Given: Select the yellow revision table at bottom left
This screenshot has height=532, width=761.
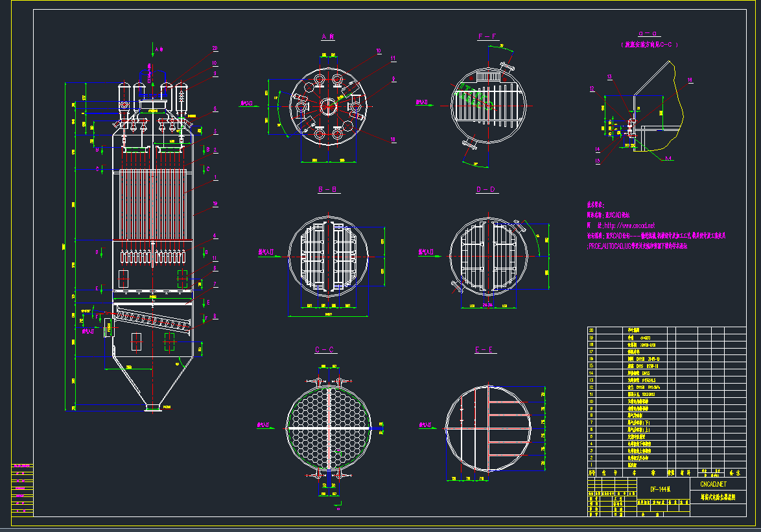Looking at the screenshot, I should [23, 489].
